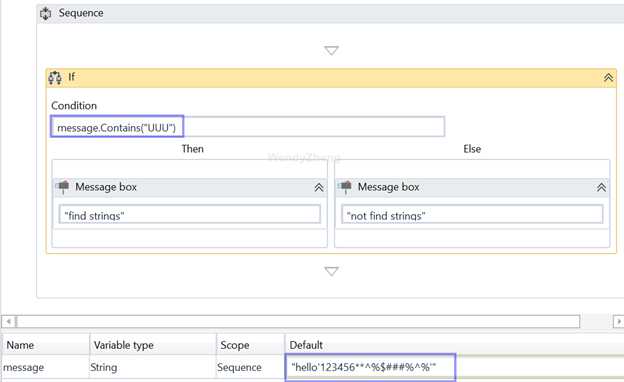
Task: Edit the "not find strings" message field
Action: click(x=472, y=215)
